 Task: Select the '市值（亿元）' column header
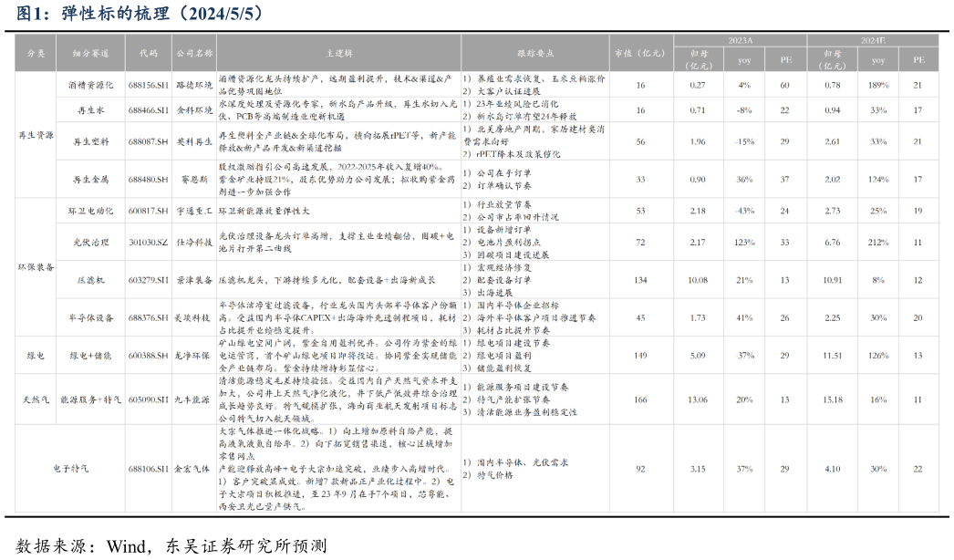640,54
